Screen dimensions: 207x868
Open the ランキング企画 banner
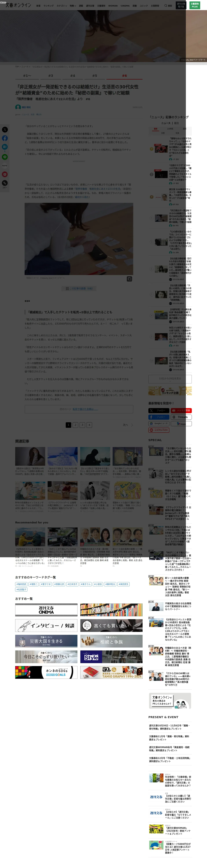coord(170,391)
